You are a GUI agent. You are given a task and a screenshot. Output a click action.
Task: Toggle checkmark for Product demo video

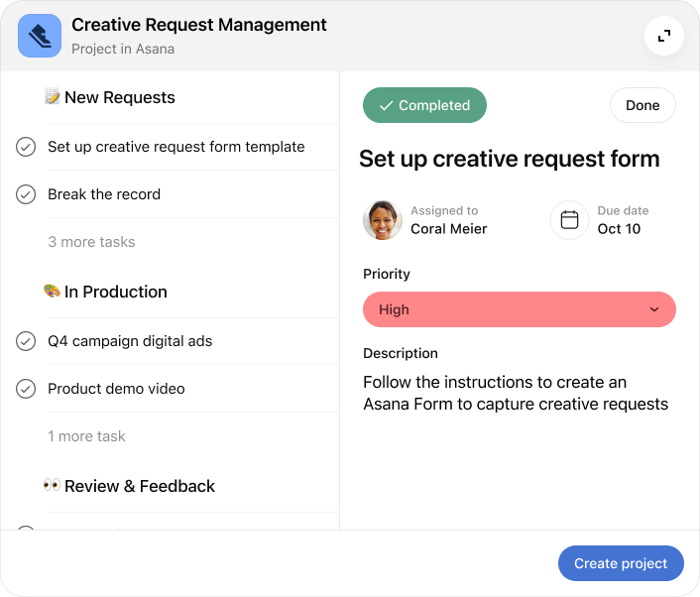26,389
